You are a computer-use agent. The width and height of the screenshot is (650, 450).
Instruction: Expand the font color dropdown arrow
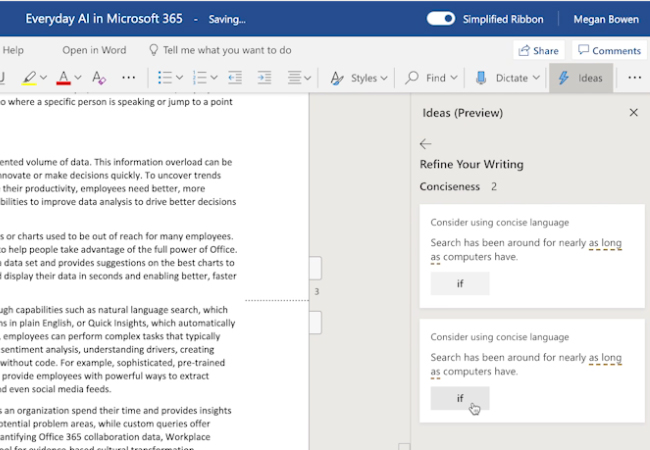pyautogui.click(x=78, y=77)
